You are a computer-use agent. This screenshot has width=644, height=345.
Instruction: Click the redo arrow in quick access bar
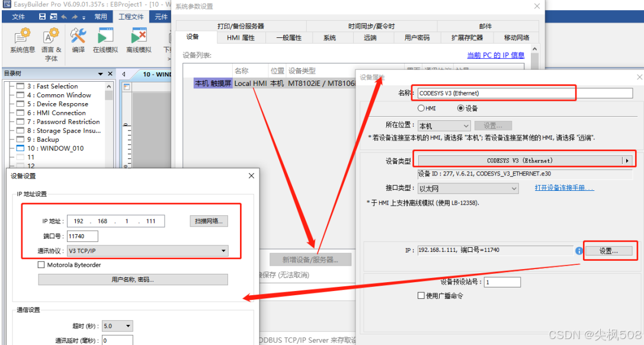[75, 17]
